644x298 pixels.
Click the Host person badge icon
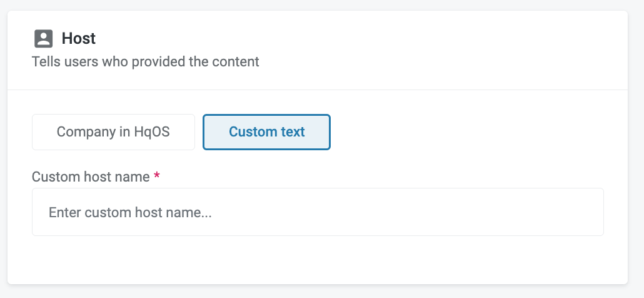(x=43, y=39)
